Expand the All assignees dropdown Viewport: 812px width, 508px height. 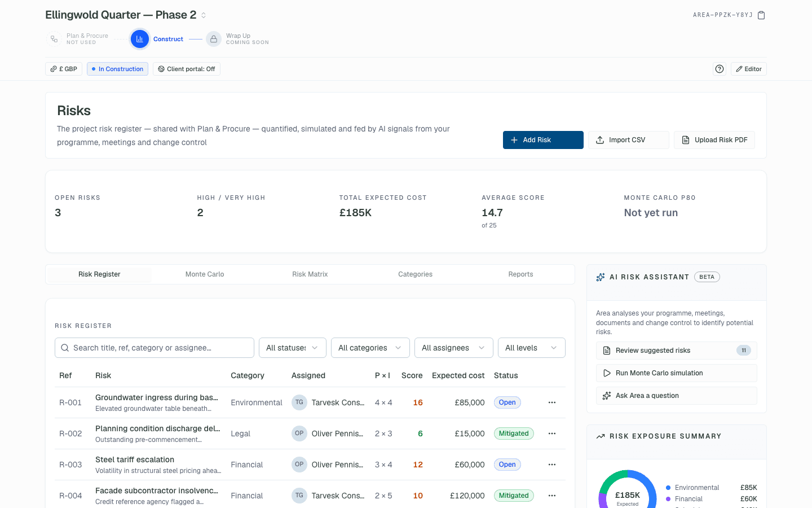click(453, 348)
